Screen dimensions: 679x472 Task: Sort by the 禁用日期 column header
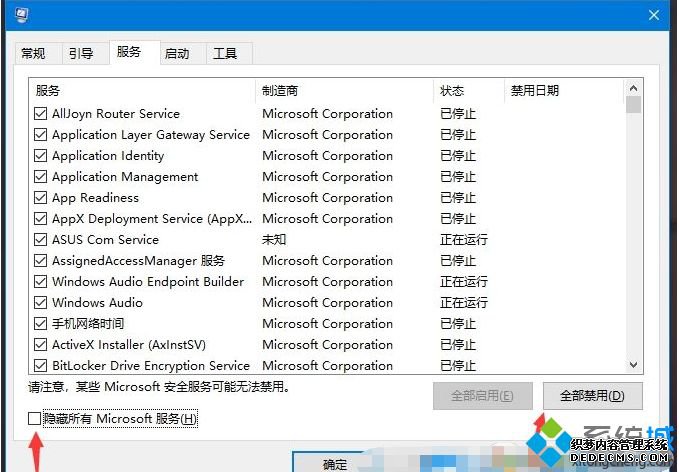564,91
